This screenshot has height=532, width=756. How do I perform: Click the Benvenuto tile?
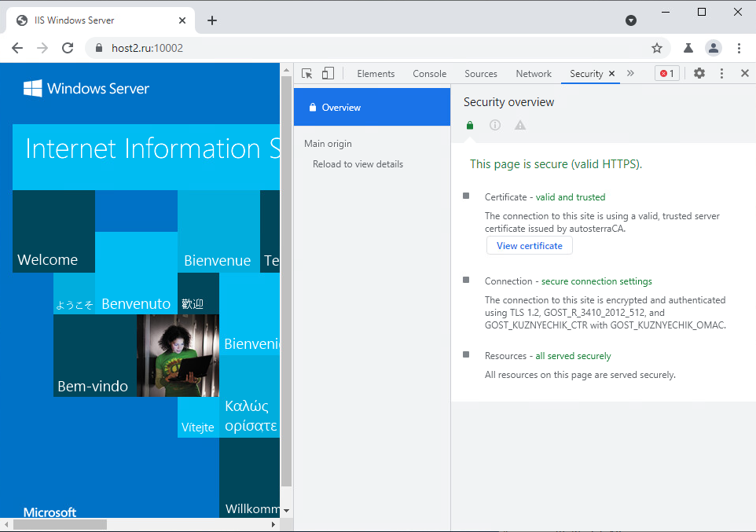coord(137,273)
